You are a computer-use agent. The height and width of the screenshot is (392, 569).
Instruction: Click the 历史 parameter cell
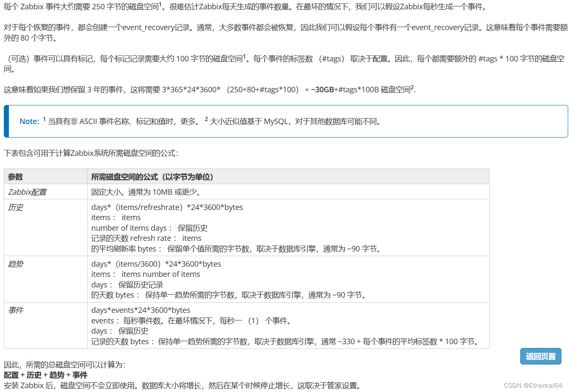[x=46, y=228]
